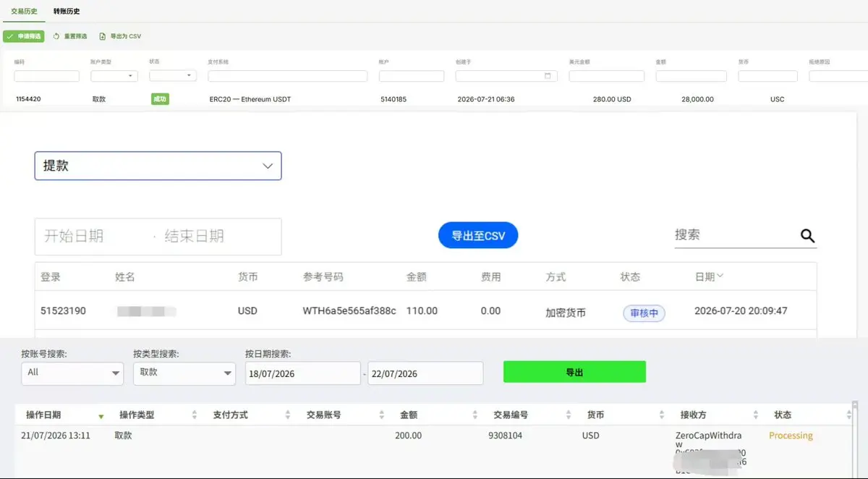Viewport: 868px width, 479px height.
Task: Open the 状态 filter dropdown
Action: pyautogui.click(x=173, y=76)
